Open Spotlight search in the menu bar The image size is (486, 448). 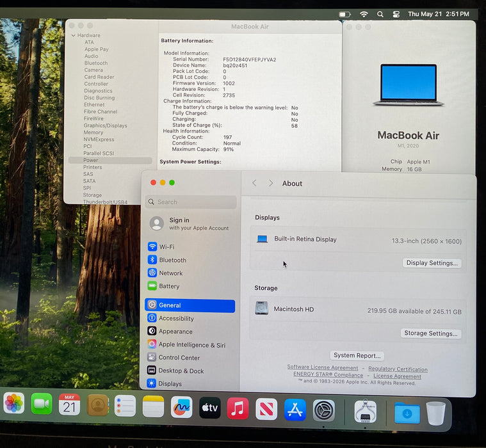tap(380, 14)
